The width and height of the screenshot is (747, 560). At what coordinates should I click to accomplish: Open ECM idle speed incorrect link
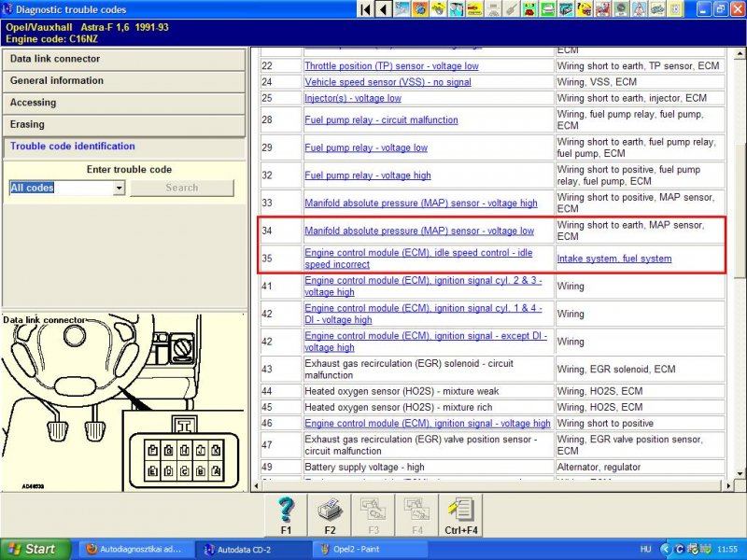pos(418,259)
